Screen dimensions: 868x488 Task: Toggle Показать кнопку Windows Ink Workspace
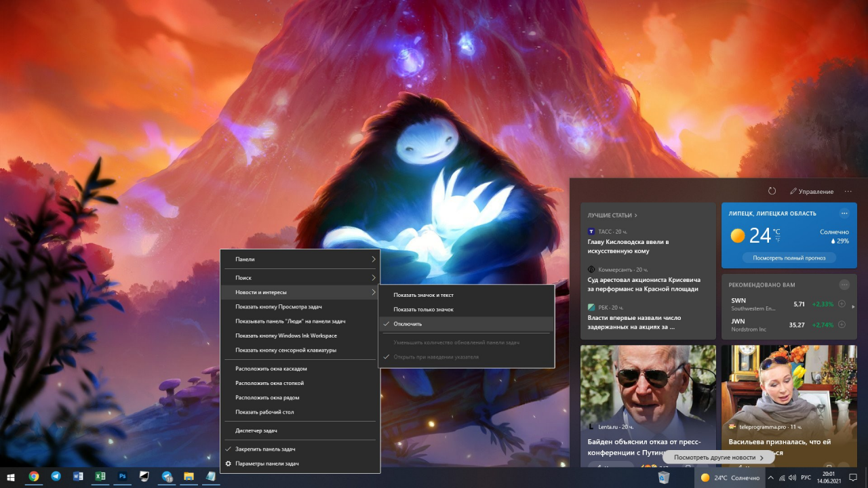300,335
